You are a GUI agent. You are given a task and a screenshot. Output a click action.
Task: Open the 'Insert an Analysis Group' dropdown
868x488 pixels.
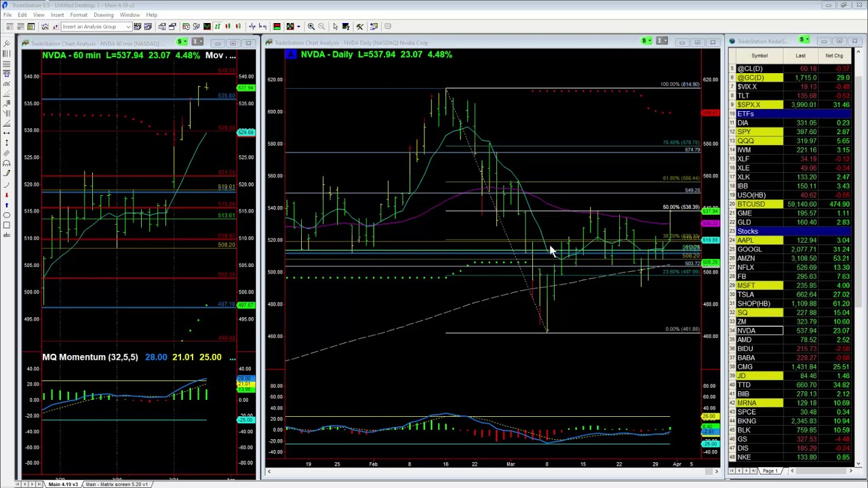(x=129, y=26)
